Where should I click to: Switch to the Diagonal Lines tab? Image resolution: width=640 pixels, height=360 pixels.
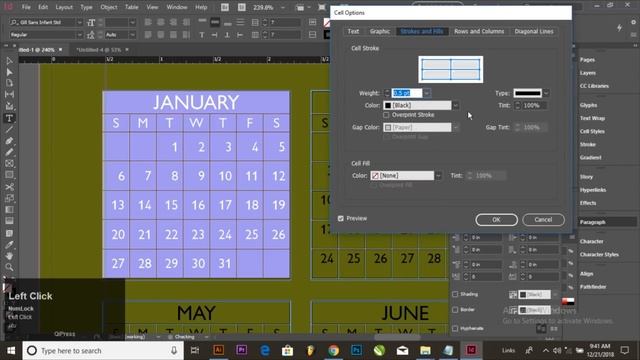click(x=534, y=31)
